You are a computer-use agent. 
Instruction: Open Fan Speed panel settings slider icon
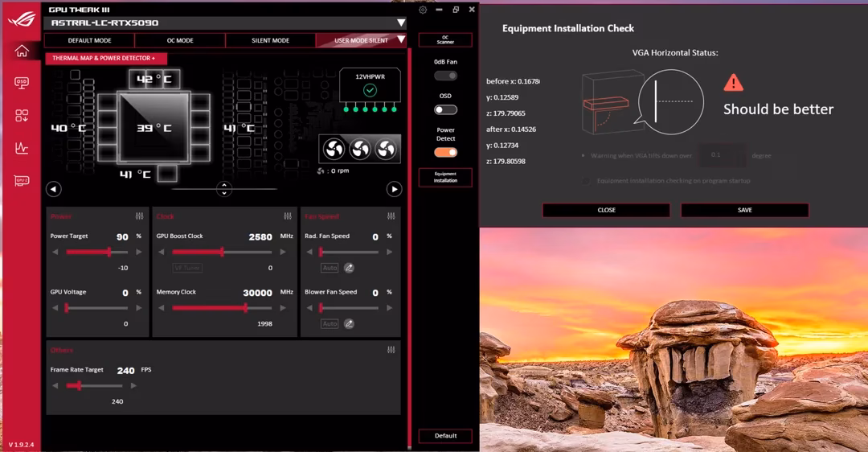[391, 216]
